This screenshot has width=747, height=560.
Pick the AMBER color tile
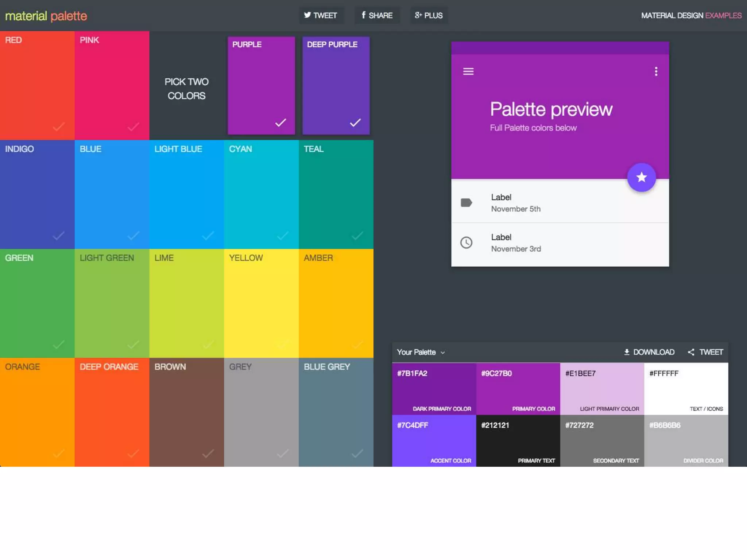pos(336,303)
